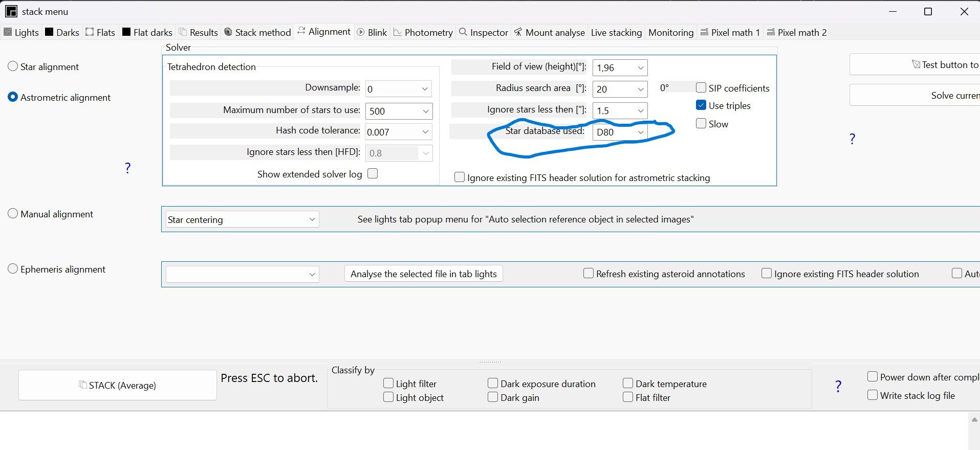Tick Ignore existing FITS header solution in Ephemeris row
The width and height of the screenshot is (980, 450).
(767, 274)
